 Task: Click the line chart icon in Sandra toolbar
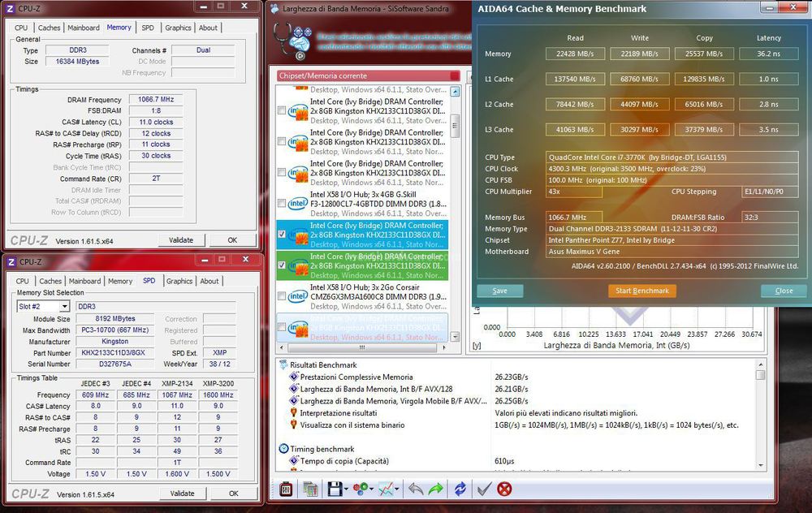(386, 489)
